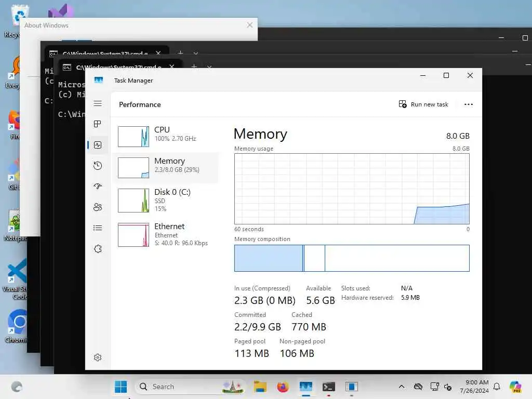Screen dimensions: 532x399
Task: Show hidden tray icons chevron
Action: point(402,387)
